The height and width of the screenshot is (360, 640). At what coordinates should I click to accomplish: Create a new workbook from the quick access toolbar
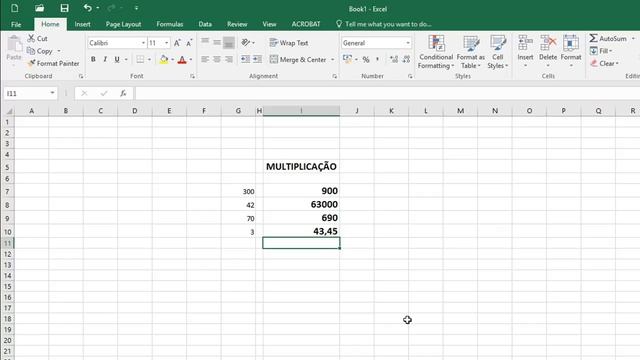pyautogui.click(x=14, y=8)
